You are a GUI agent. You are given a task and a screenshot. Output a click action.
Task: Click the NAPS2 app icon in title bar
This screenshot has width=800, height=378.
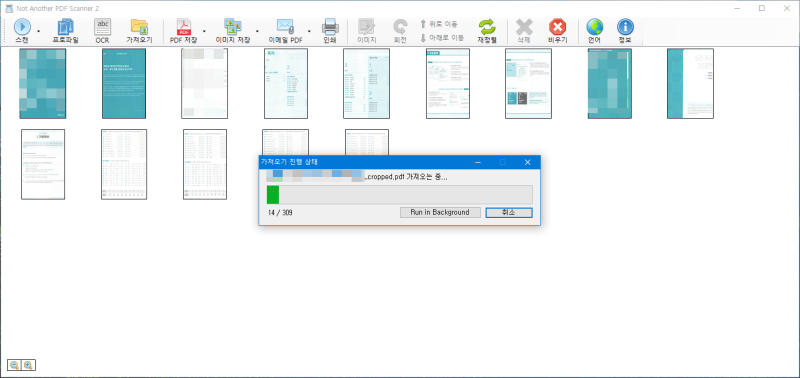9,8
